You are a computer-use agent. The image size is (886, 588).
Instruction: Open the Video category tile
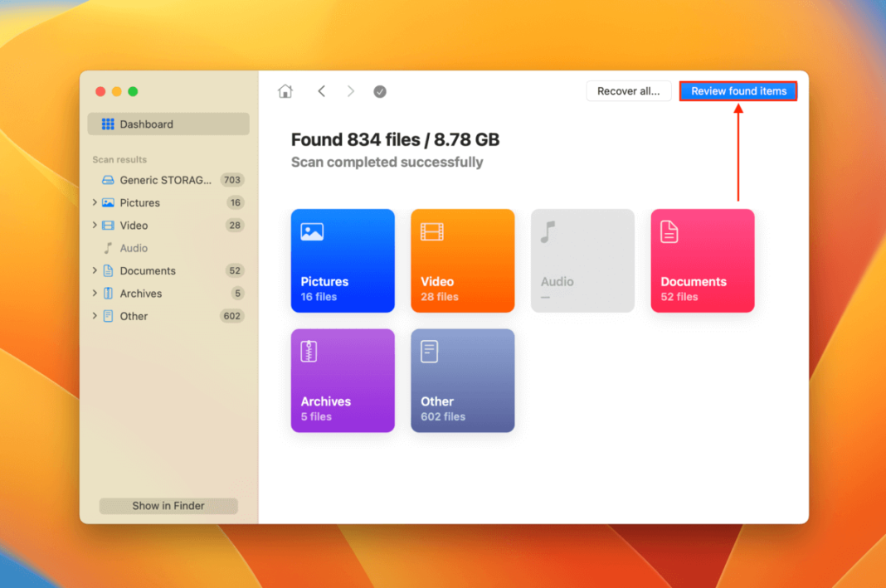click(462, 260)
